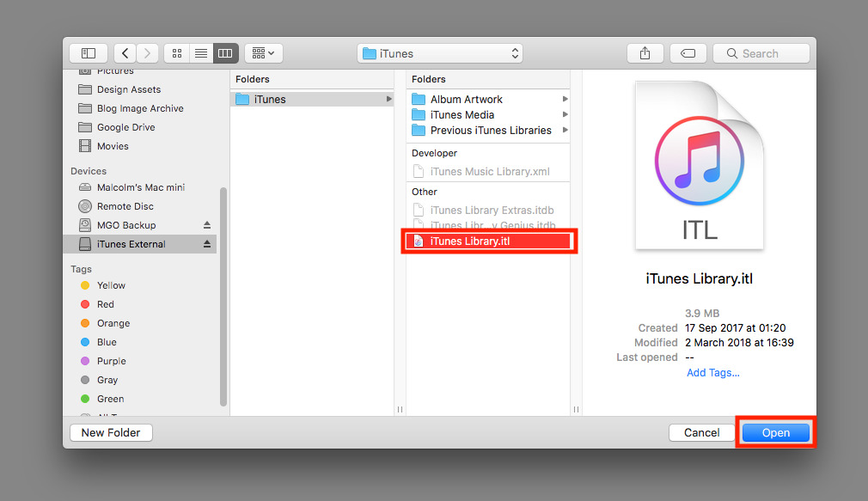Toggle the sidebar show/hide button
This screenshot has width=868, height=501.
click(89, 53)
